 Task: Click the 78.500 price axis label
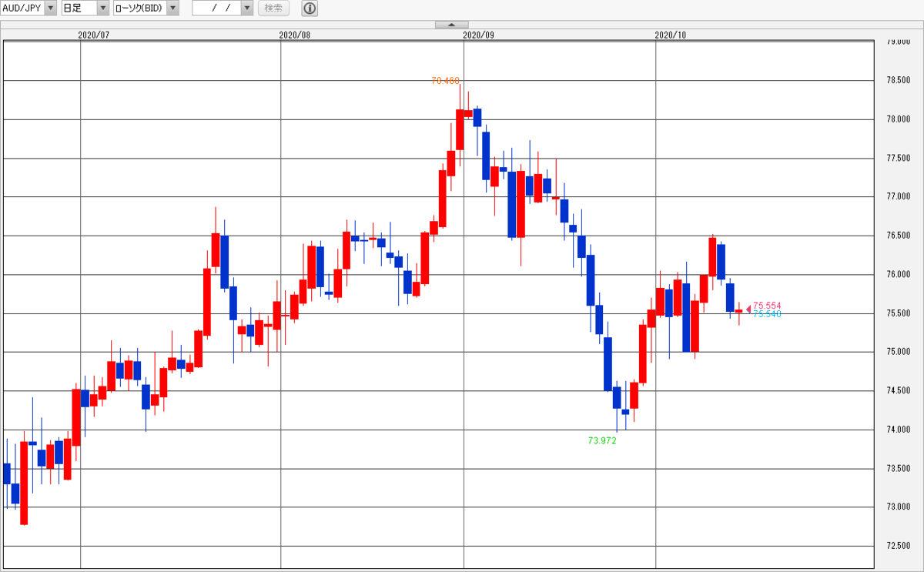[899, 81]
